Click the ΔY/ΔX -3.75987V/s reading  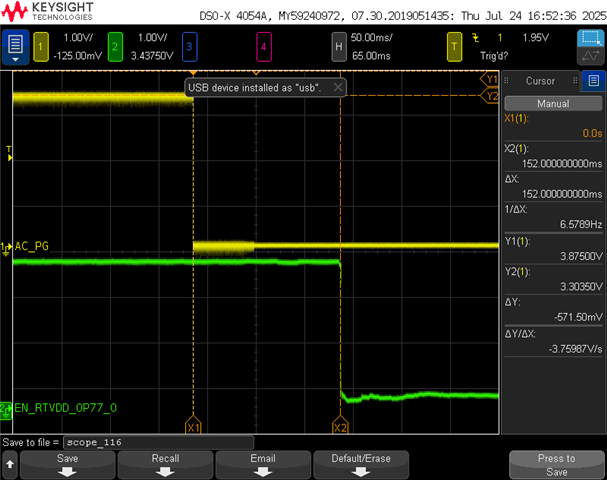tap(553, 341)
